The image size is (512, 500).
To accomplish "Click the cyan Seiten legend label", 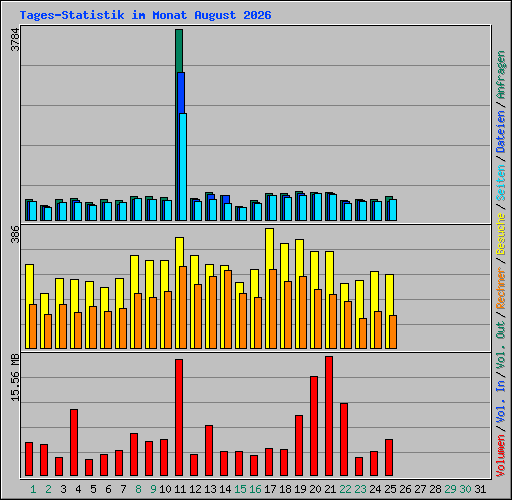I will coord(501,183).
